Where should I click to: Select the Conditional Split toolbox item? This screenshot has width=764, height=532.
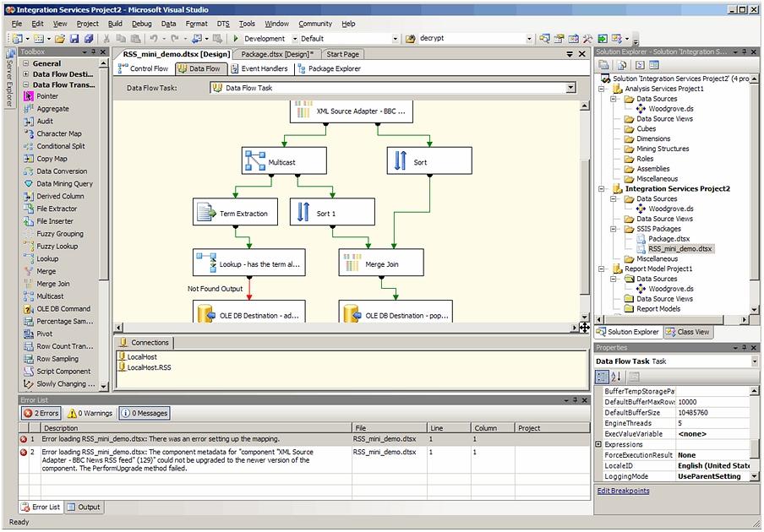(60, 146)
